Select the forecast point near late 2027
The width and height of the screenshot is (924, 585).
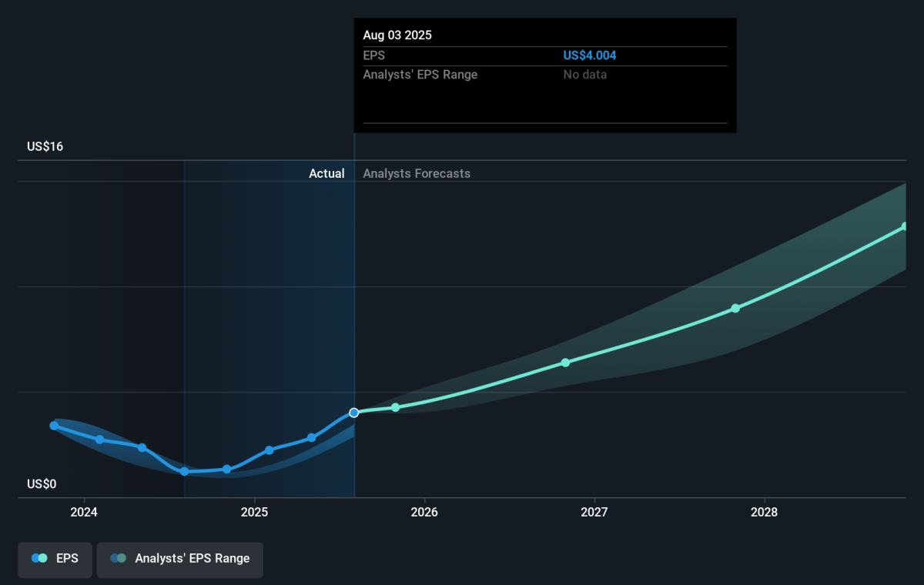click(735, 308)
